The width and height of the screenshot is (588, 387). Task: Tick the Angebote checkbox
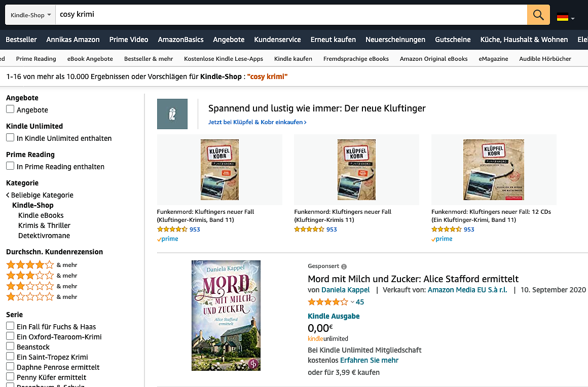(10, 109)
